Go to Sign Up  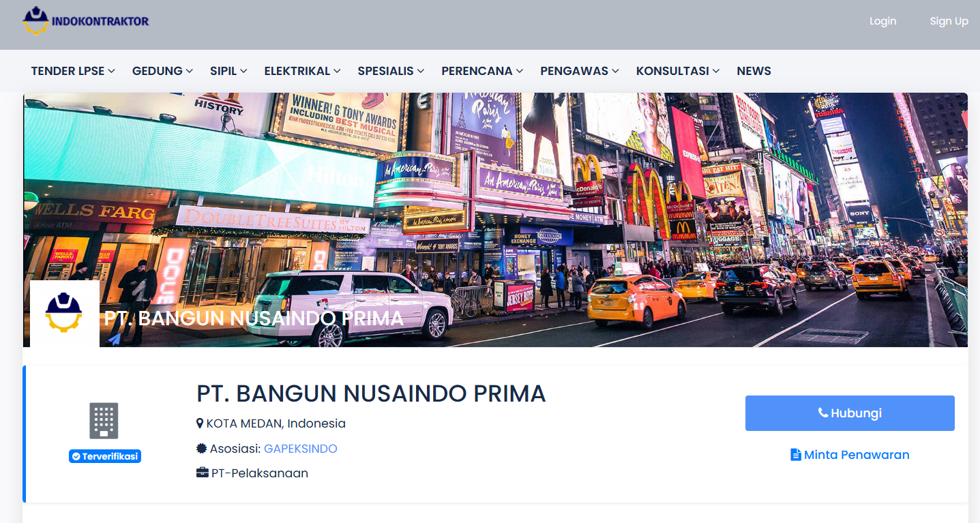(x=949, y=21)
